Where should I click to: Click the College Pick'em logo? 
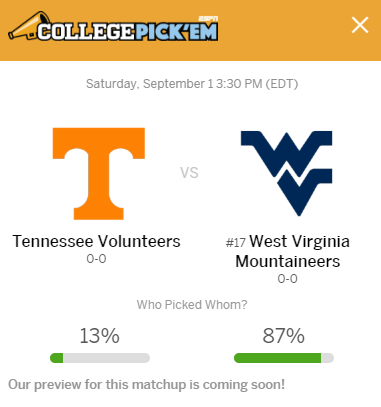[x=113, y=27]
